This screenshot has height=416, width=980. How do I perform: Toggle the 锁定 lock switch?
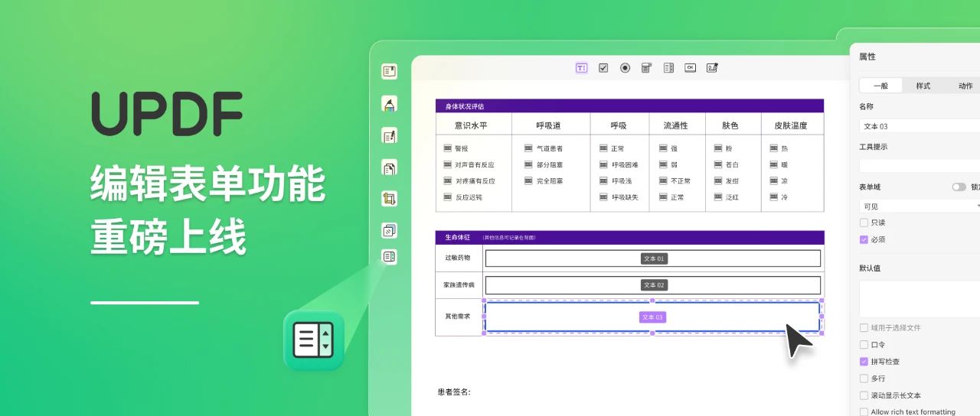[x=959, y=187]
